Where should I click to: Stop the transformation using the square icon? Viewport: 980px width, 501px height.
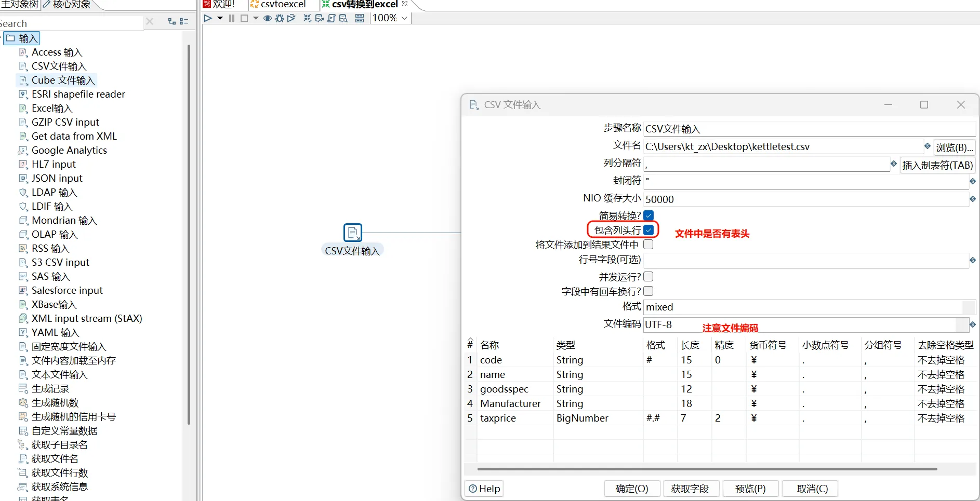(x=244, y=18)
